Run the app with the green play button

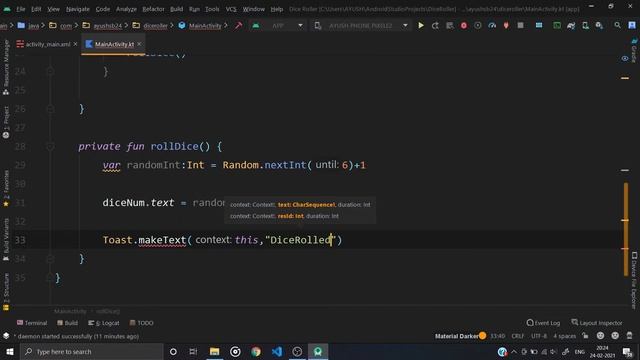click(421, 25)
